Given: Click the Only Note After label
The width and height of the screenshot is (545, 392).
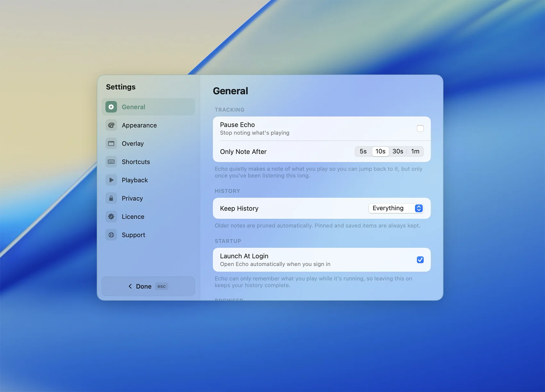Looking at the screenshot, I should 243,152.
